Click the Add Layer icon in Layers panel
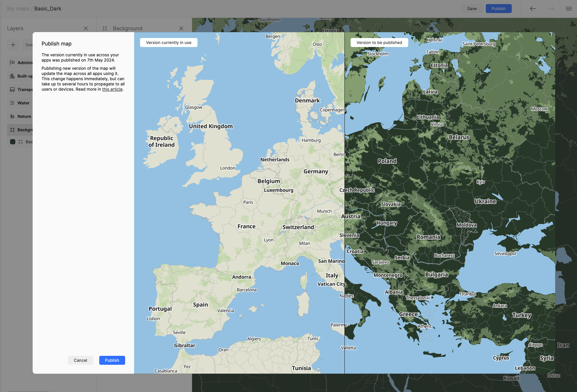The width and height of the screenshot is (577, 392). coord(13,45)
